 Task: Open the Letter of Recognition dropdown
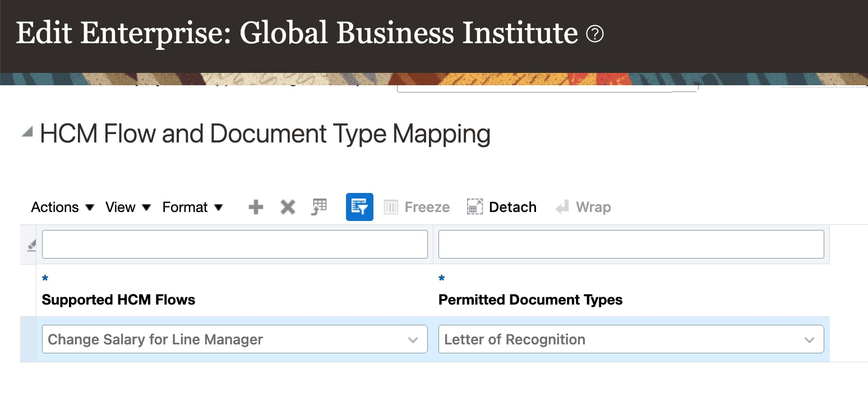tap(809, 340)
